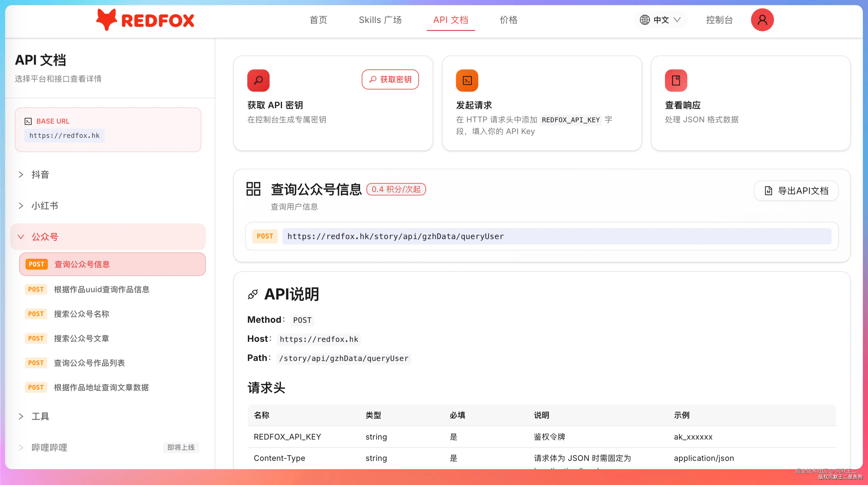
Task: Click the 名称 column header
Action: tap(261, 415)
